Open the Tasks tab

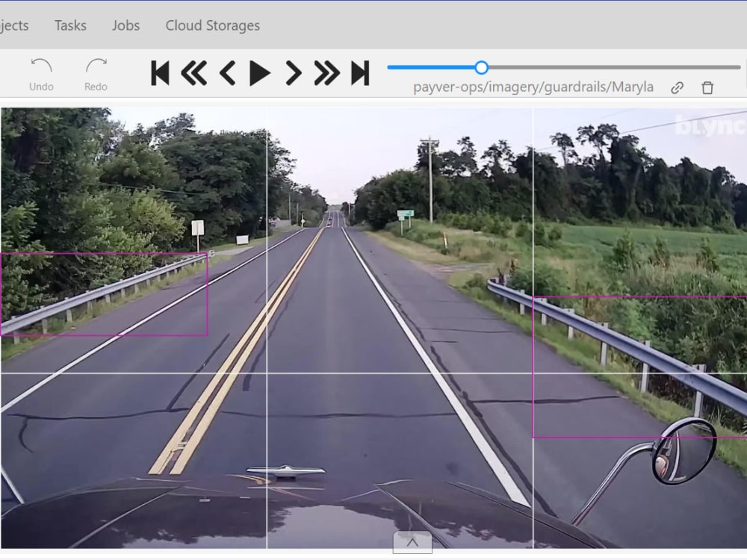70,25
